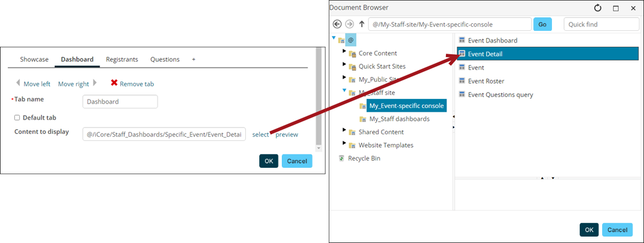644x243 pixels.
Task: Add a new tab with the plus
Action: [194, 60]
